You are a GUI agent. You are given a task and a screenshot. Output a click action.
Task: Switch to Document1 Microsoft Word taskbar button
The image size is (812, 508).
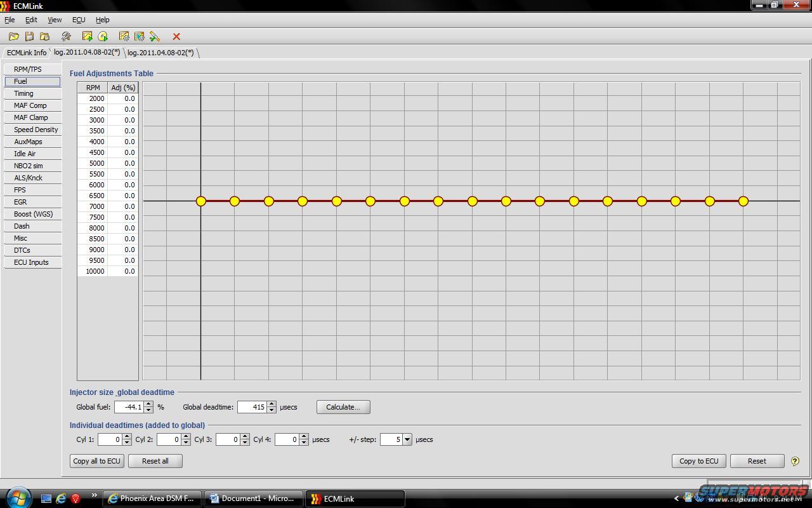click(x=254, y=498)
